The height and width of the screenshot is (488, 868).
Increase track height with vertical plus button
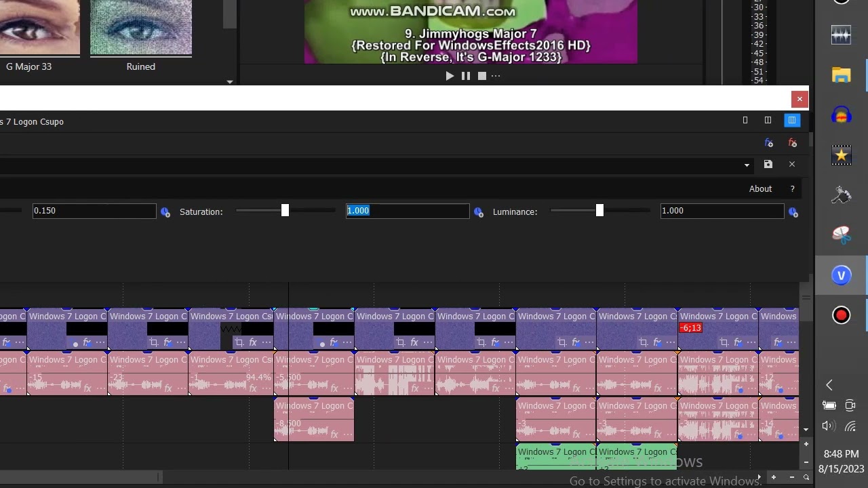point(806,445)
